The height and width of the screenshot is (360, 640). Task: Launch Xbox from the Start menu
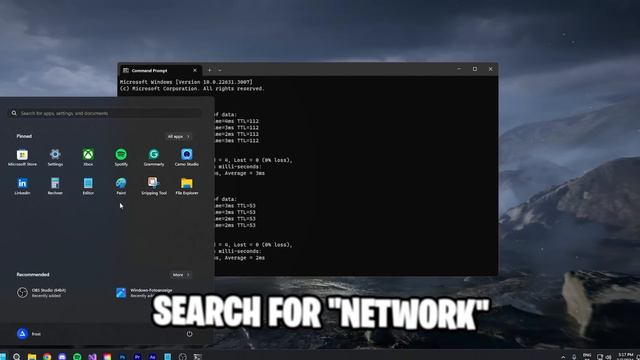point(88,157)
